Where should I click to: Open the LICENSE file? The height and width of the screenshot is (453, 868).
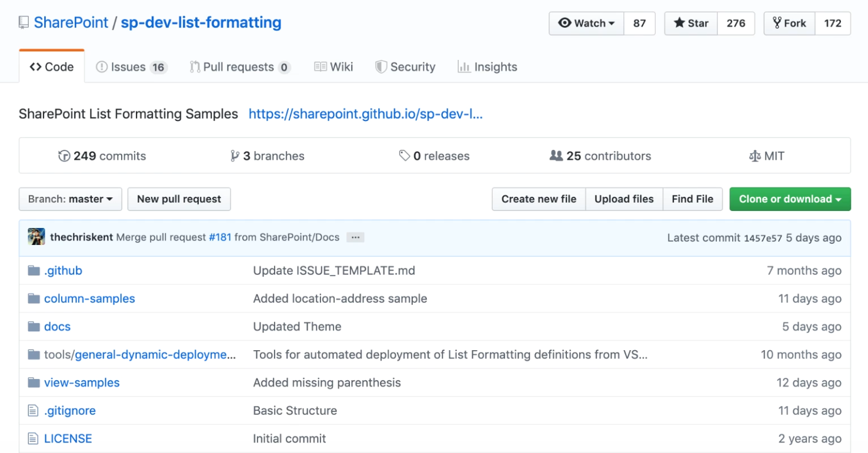pyautogui.click(x=68, y=439)
